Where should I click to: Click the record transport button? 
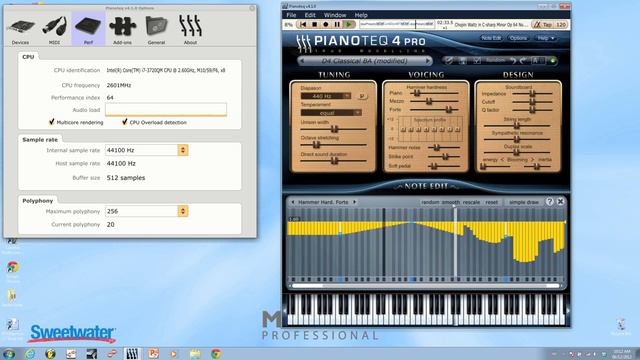pos(326,25)
